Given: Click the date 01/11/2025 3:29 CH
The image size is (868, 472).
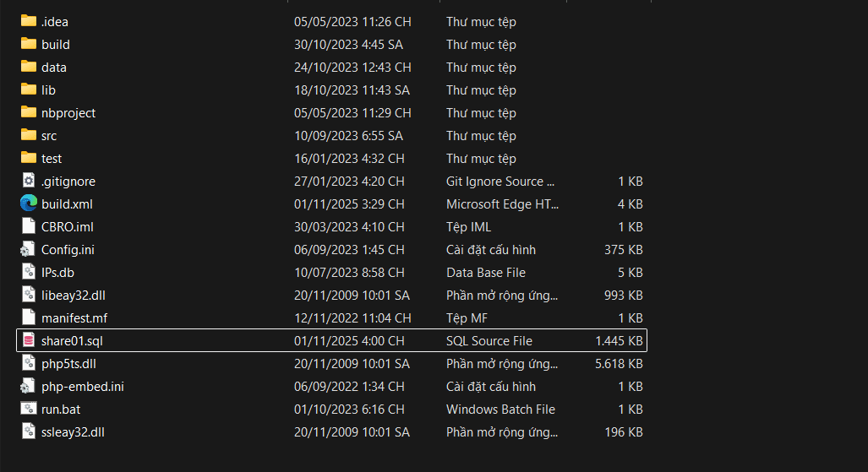Looking at the screenshot, I should click(349, 203).
